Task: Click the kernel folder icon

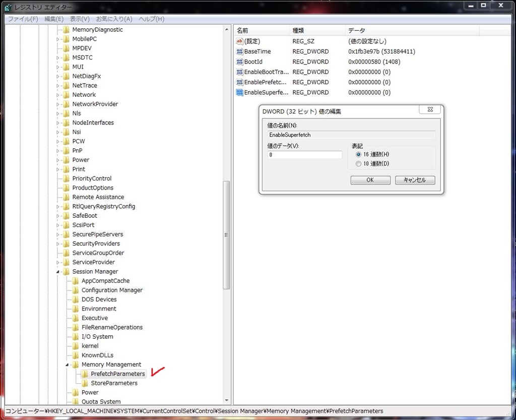Action: tap(76, 345)
